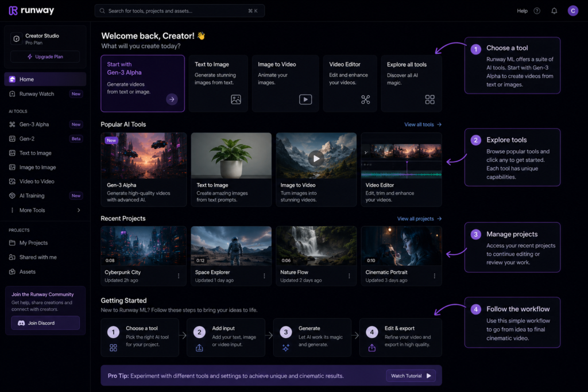
Task: Click the Runway logo icon
Action: [13, 10]
